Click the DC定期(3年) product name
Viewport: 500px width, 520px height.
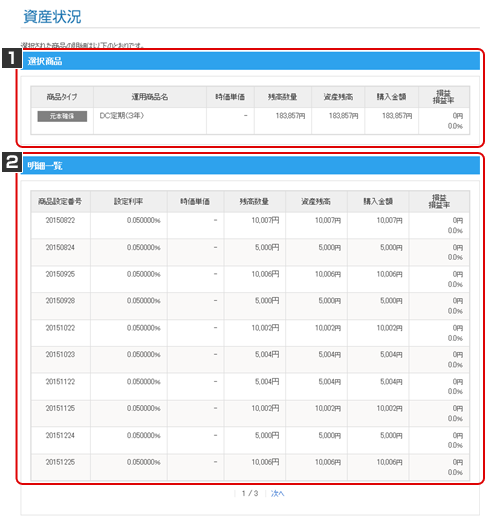pyautogui.click(x=122, y=116)
